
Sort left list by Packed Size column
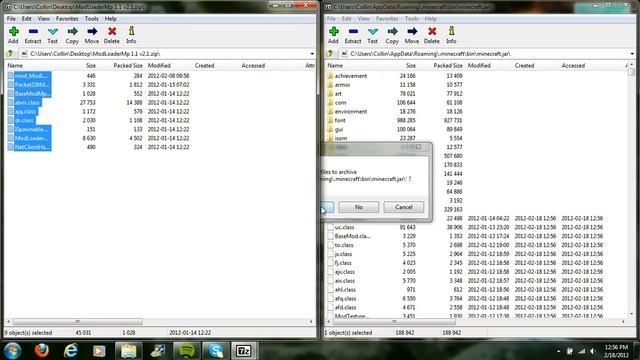pos(128,65)
